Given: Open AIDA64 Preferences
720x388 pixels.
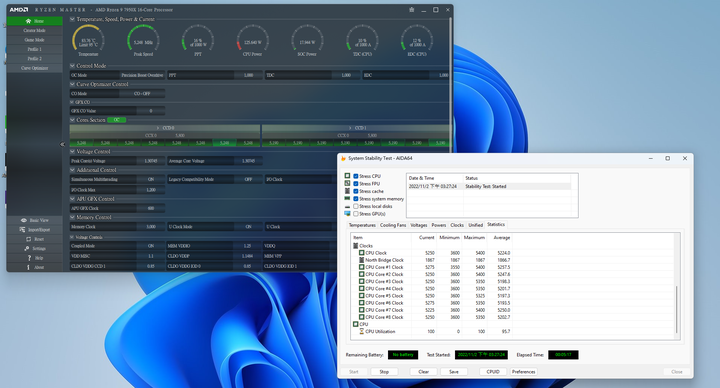Looking at the screenshot, I should point(523,372).
